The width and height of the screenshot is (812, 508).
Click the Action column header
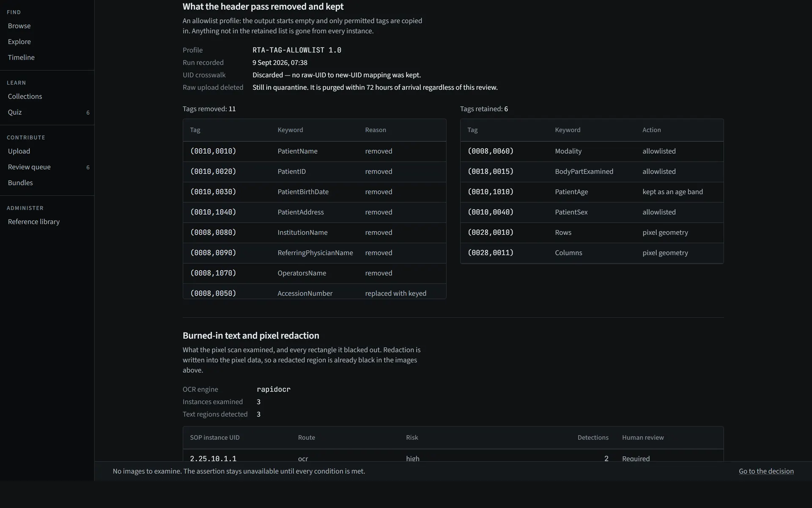[x=652, y=130]
